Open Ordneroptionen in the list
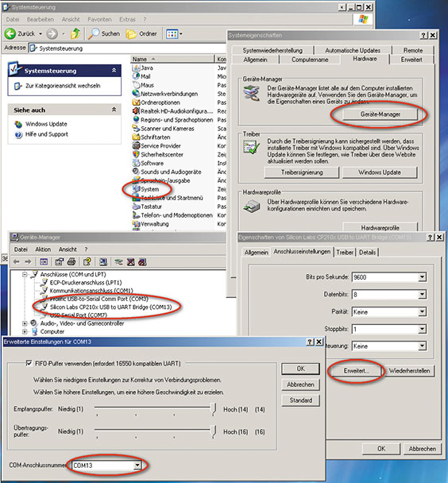 (156, 102)
